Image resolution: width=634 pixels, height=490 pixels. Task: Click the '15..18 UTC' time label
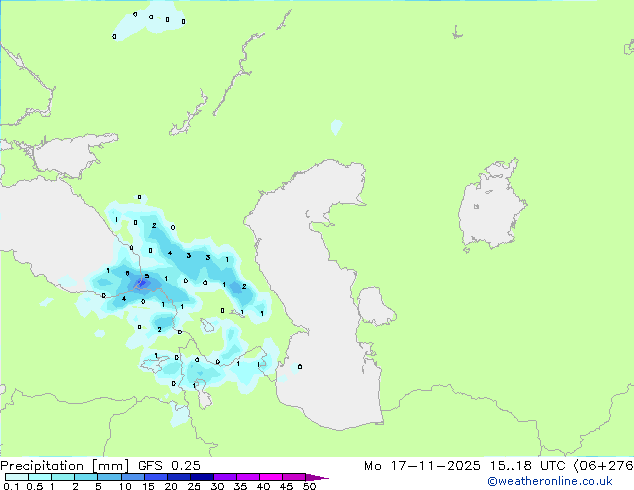(x=527, y=466)
